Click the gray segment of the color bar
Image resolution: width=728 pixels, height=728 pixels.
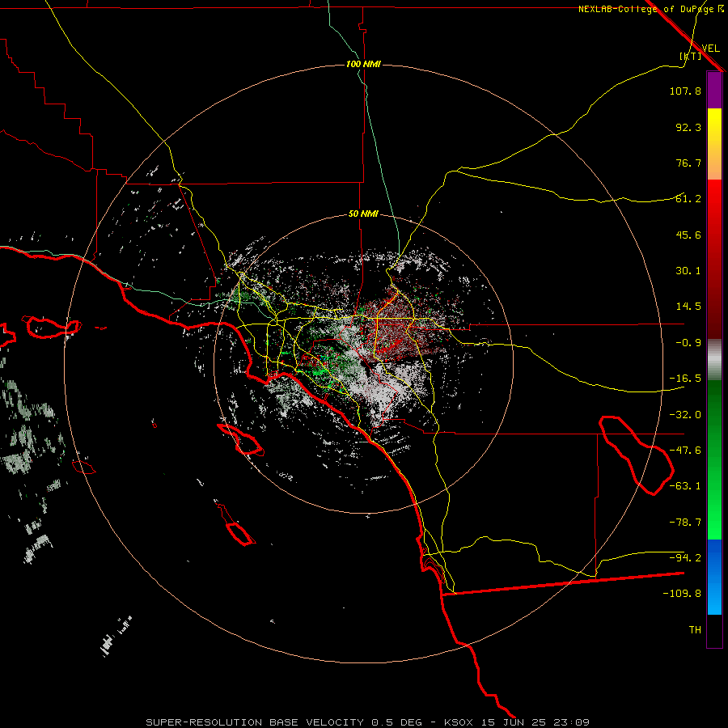(714, 360)
